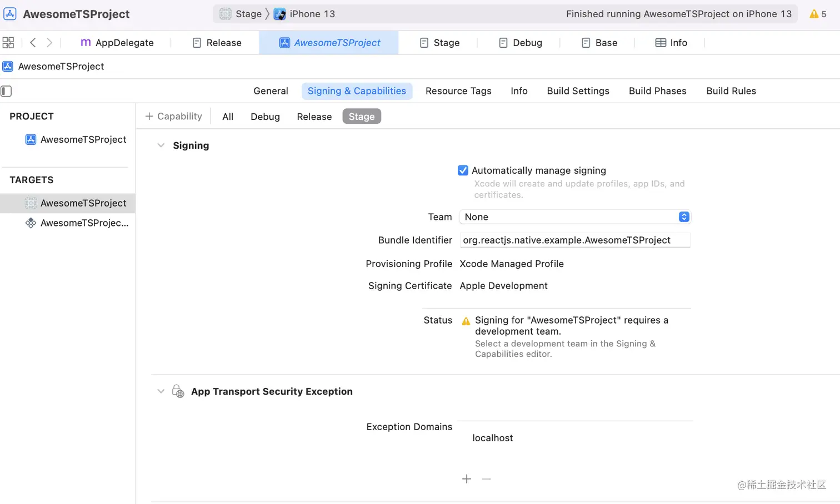Add a new Capability
This screenshot has width=840, height=504.
click(173, 117)
